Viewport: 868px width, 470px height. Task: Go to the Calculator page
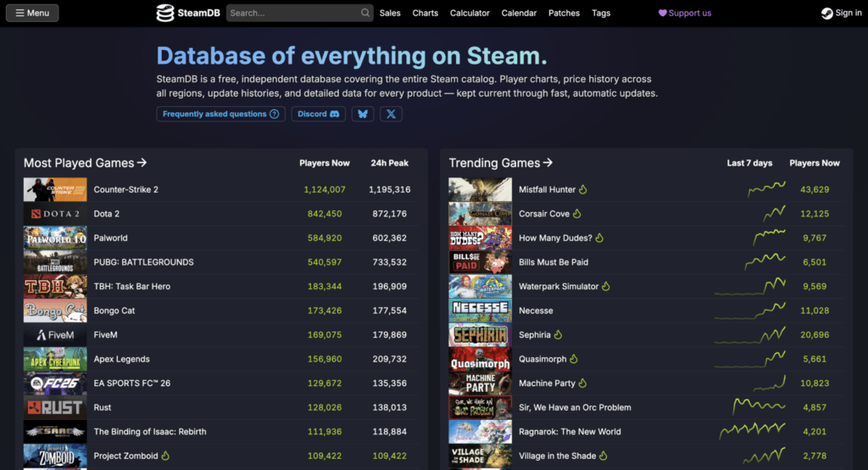click(470, 13)
